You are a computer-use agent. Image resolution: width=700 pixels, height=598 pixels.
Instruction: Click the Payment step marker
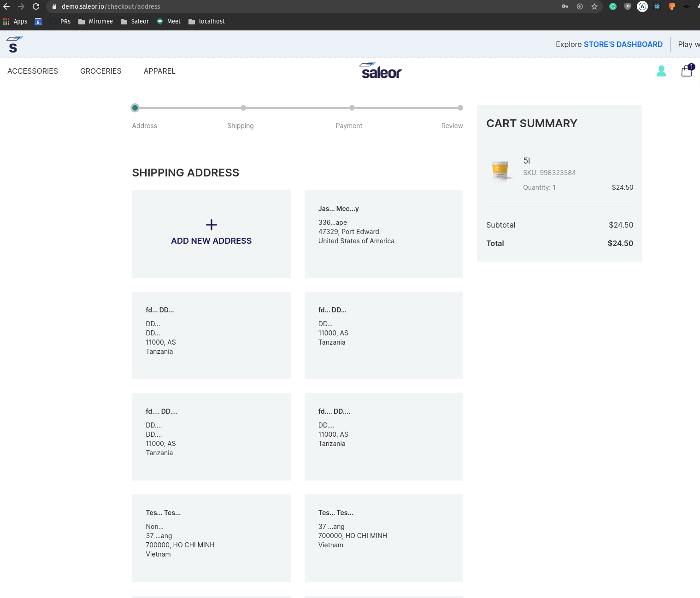(352, 107)
